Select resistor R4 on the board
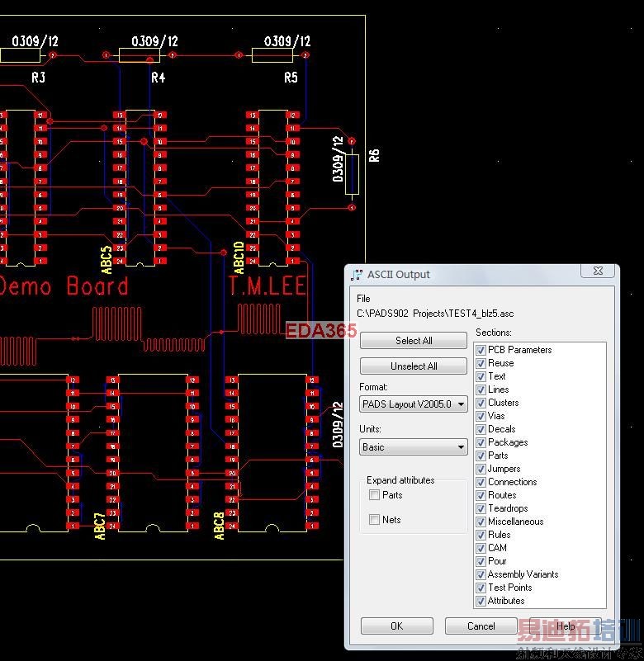 pyautogui.click(x=140, y=55)
